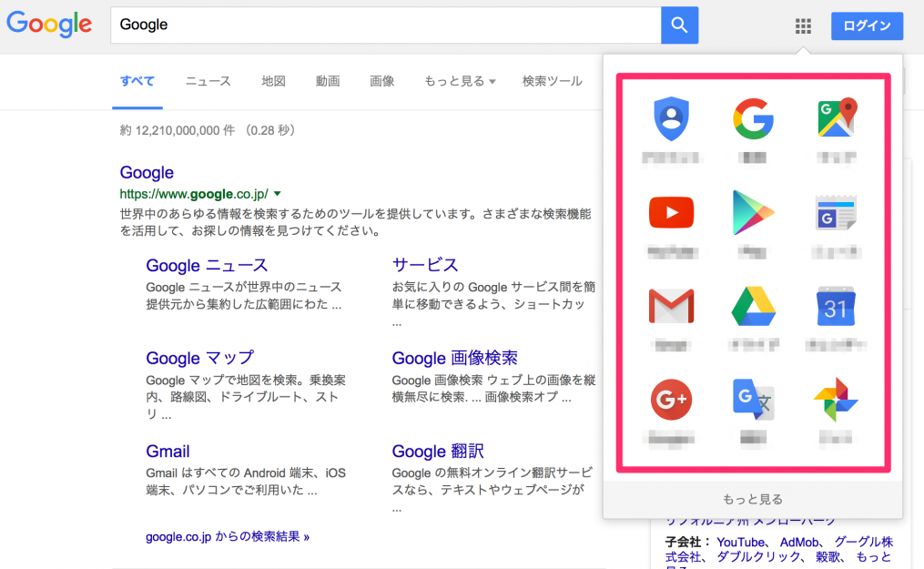Viewport: 924px width, 569px height.
Task: Click google.co.jp からの検索結果 » link
Action: [x=228, y=536]
